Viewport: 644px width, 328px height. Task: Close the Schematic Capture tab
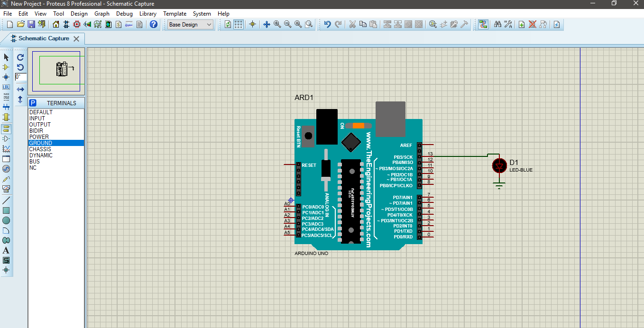point(76,38)
